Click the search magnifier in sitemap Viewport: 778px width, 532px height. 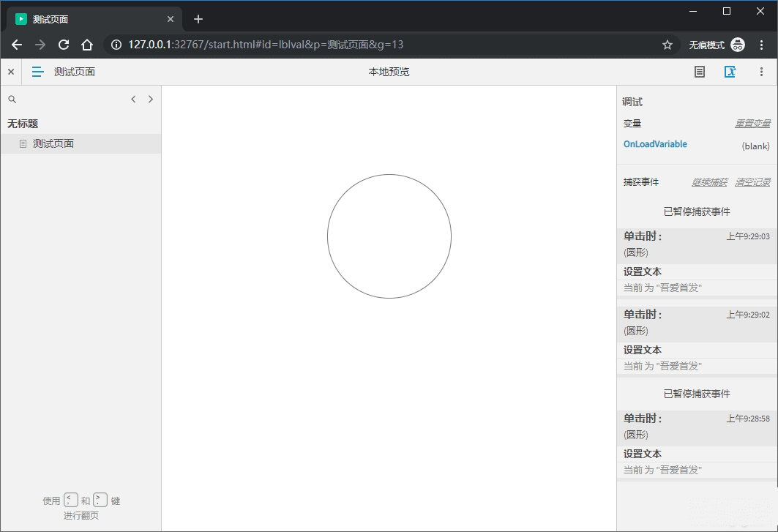pyautogui.click(x=12, y=100)
